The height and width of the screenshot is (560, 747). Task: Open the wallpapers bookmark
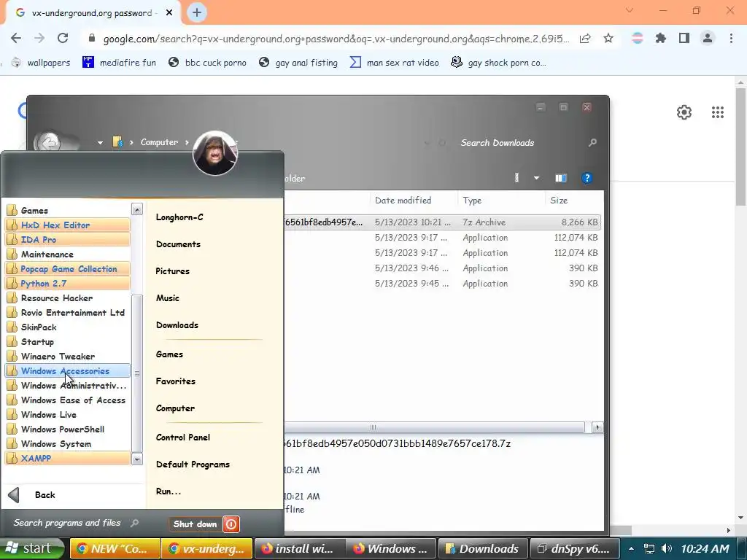coord(42,63)
